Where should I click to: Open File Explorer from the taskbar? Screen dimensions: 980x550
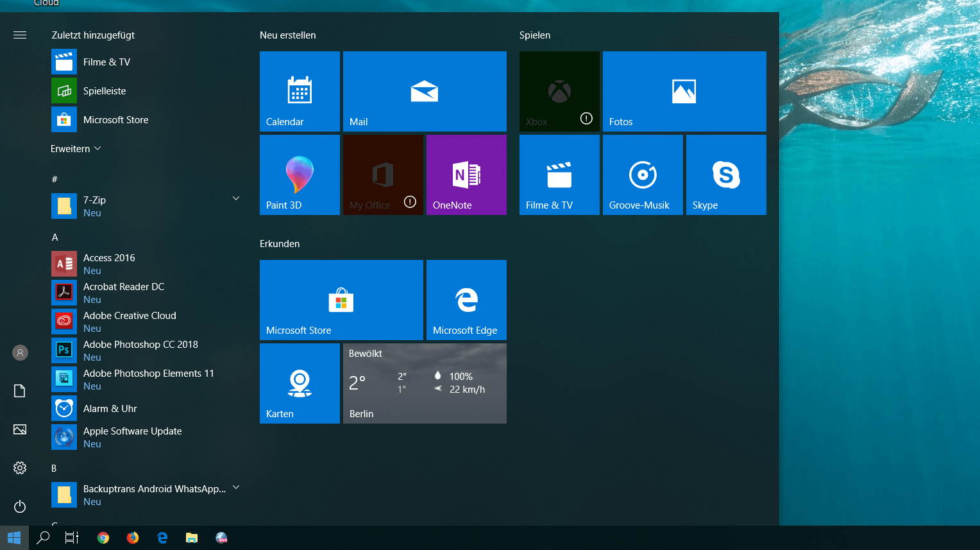pyautogui.click(x=192, y=538)
